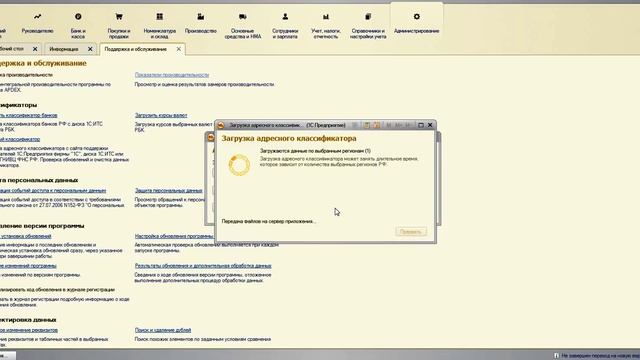Click the taskbar button at bottom-left
Viewport: 640px width, 360px height.
pos(8,356)
